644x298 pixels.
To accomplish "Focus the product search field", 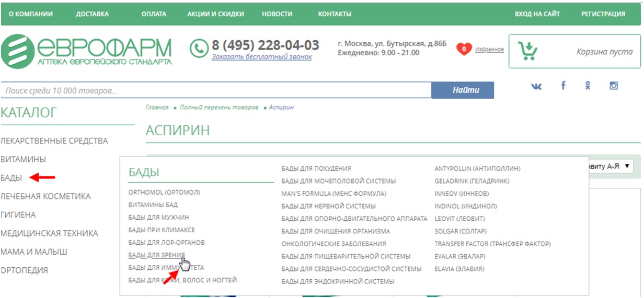I will [216, 90].
